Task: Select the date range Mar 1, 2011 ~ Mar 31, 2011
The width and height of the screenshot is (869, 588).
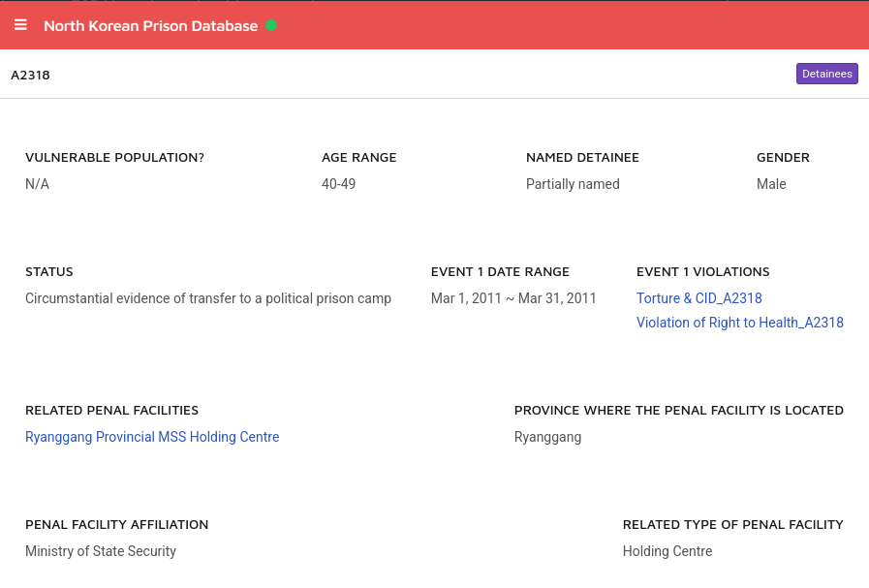Action: coord(513,298)
